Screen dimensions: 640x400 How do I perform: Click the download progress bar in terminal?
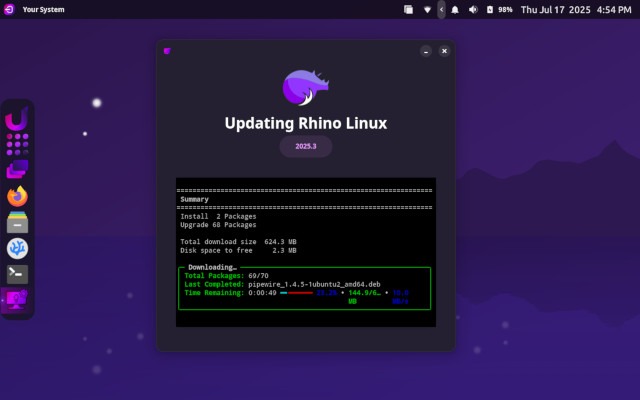coord(296,293)
